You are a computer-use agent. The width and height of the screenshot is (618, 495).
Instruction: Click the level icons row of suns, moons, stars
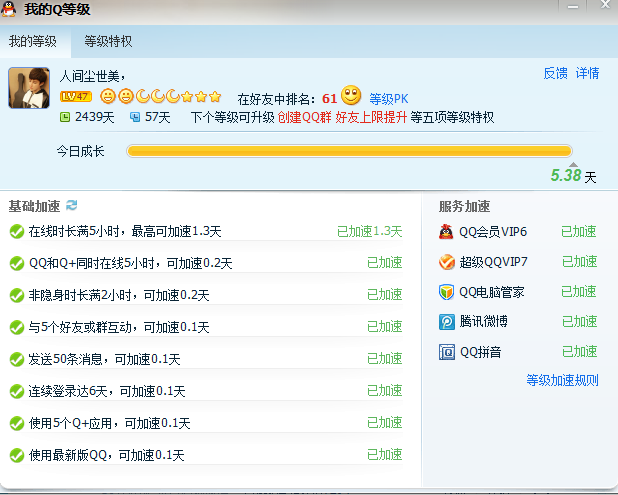point(160,96)
